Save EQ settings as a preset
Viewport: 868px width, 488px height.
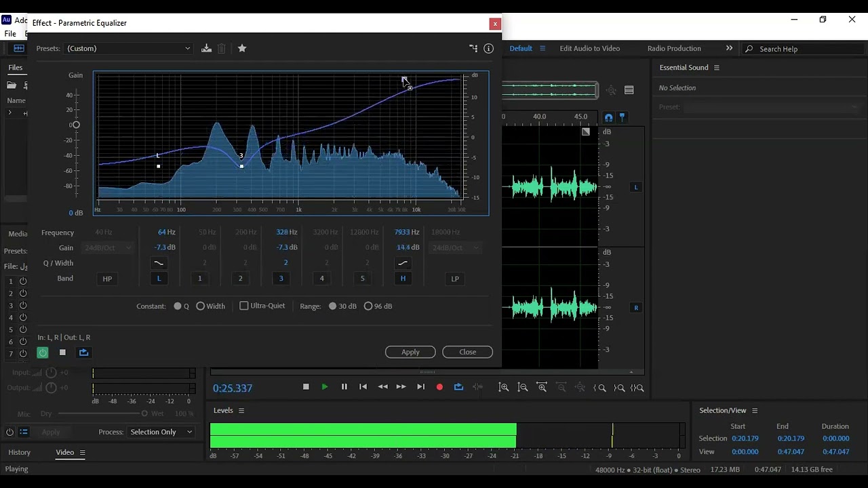pos(206,48)
